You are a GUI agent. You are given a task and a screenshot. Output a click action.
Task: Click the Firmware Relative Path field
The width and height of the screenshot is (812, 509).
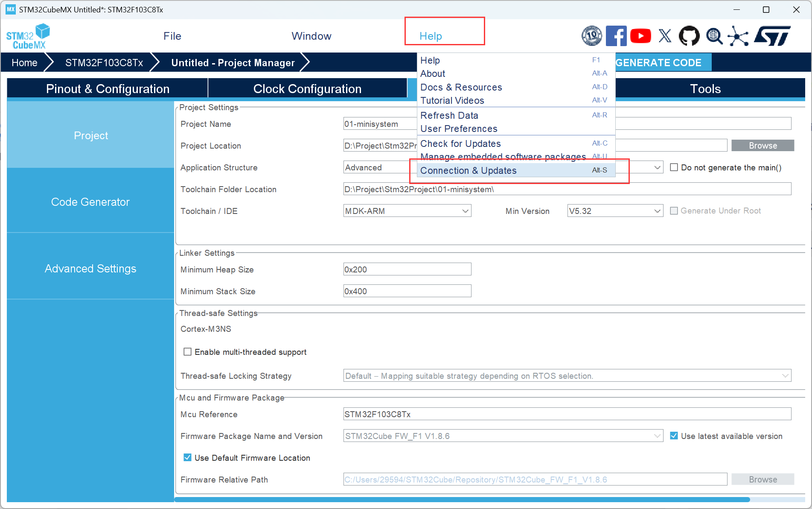coord(536,480)
